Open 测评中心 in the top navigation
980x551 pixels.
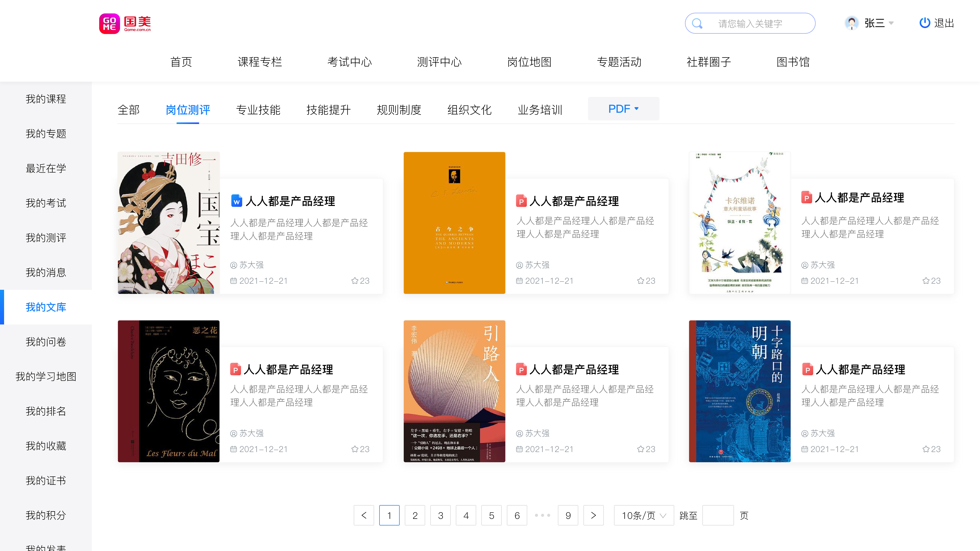coord(439,62)
